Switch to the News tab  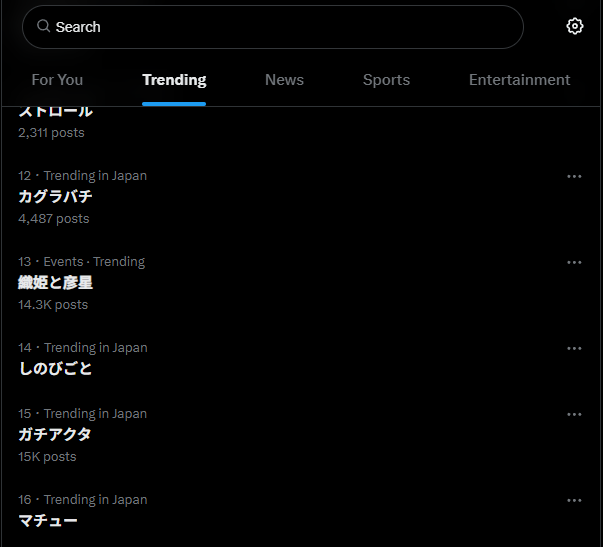pos(284,80)
